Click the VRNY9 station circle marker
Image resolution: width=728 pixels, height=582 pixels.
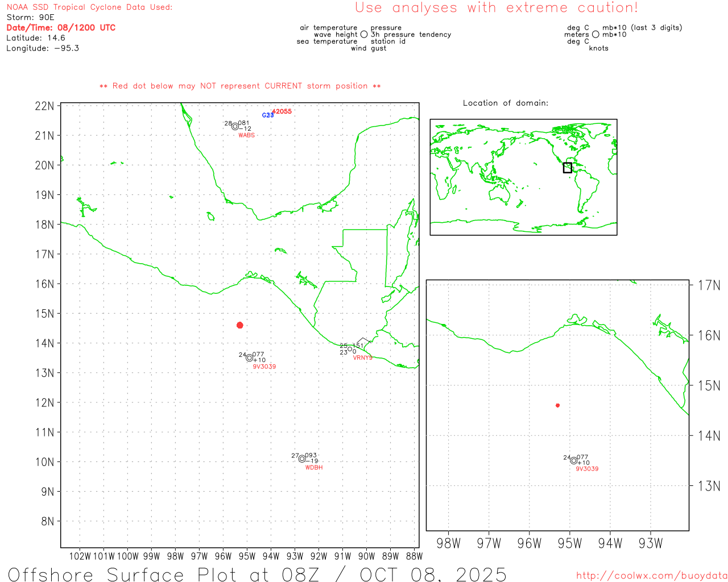point(350,349)
